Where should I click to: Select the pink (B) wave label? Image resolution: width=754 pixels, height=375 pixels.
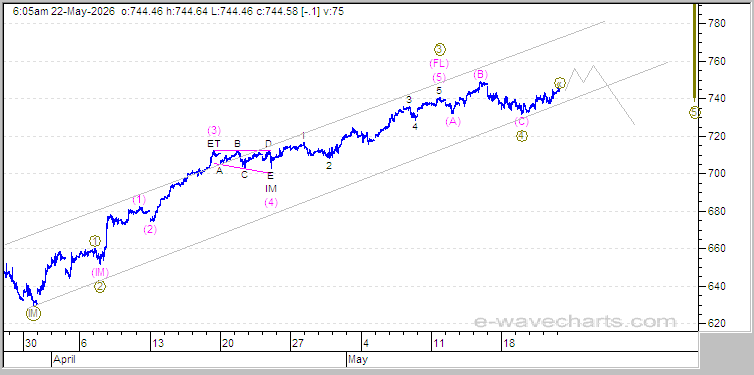coord(480,75)
